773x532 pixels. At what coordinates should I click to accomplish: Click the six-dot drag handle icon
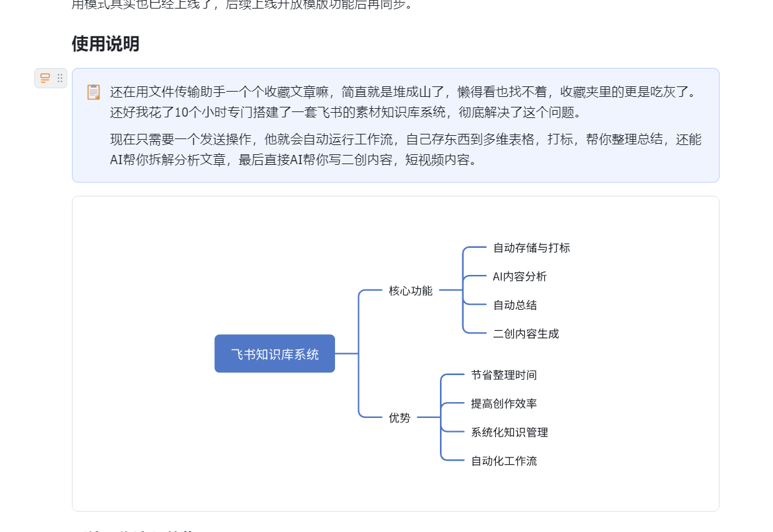tap(59, 78)
